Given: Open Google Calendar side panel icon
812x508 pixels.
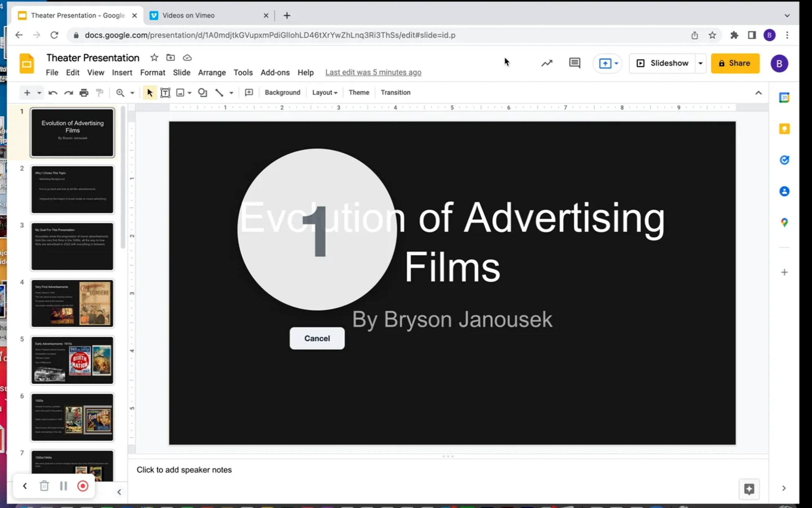Looking at the screenshot, I should coord(784,98).
